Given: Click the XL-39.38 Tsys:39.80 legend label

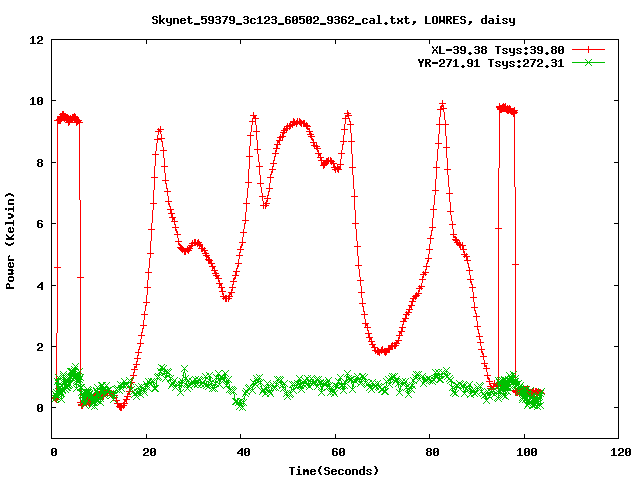Looking at the screenshot, I should (498, 50).
